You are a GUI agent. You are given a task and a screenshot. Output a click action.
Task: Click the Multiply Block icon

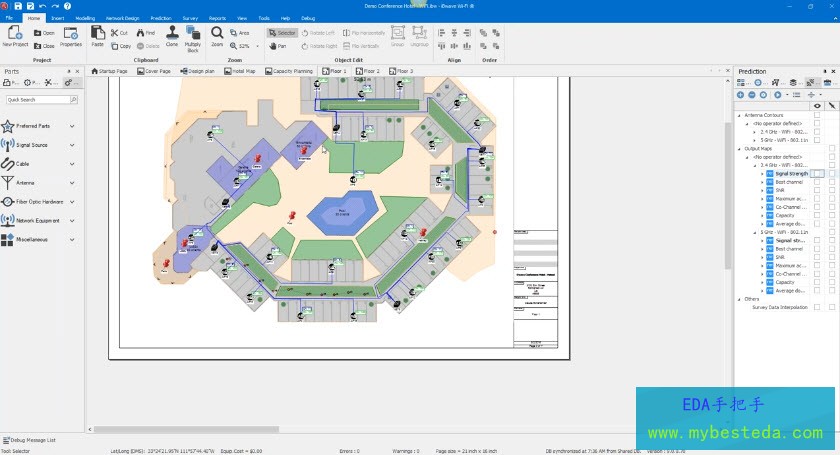[193, 36]
